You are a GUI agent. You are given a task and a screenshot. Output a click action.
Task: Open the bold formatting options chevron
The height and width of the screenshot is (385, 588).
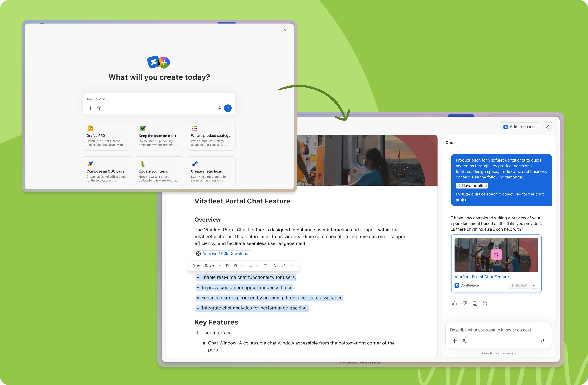[x=242, y=266]
